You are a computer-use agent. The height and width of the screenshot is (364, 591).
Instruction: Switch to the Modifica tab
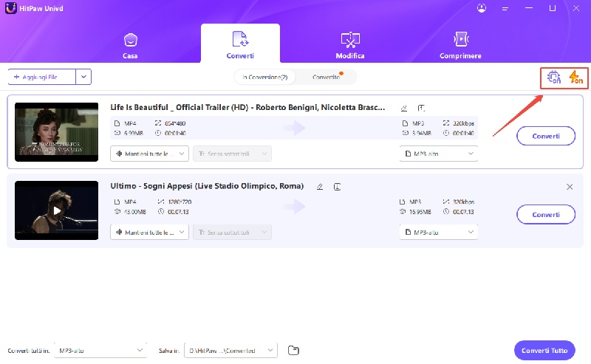[x=349, y=44]
